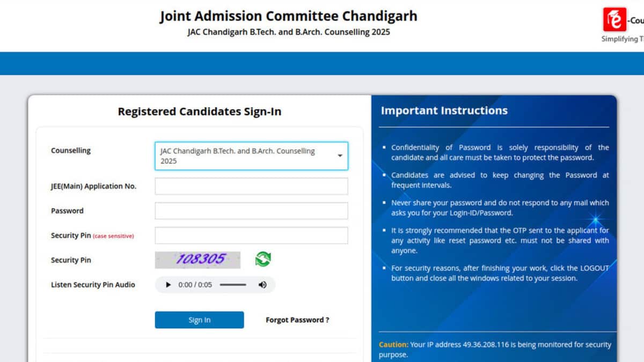
Task: Click the play triangle in audio player
Action: 168,285
